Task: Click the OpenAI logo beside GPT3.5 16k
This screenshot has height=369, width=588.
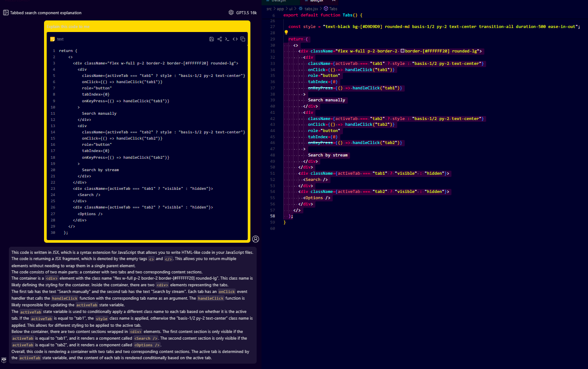Action: coord(231,13)
